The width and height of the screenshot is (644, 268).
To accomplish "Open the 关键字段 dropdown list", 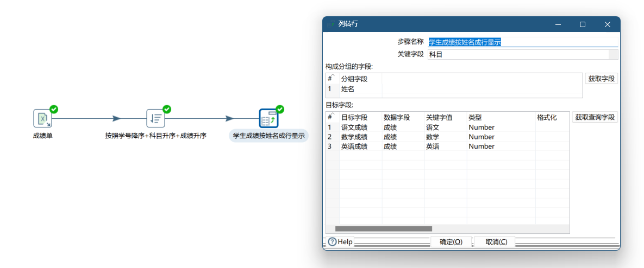I will 613,54.
